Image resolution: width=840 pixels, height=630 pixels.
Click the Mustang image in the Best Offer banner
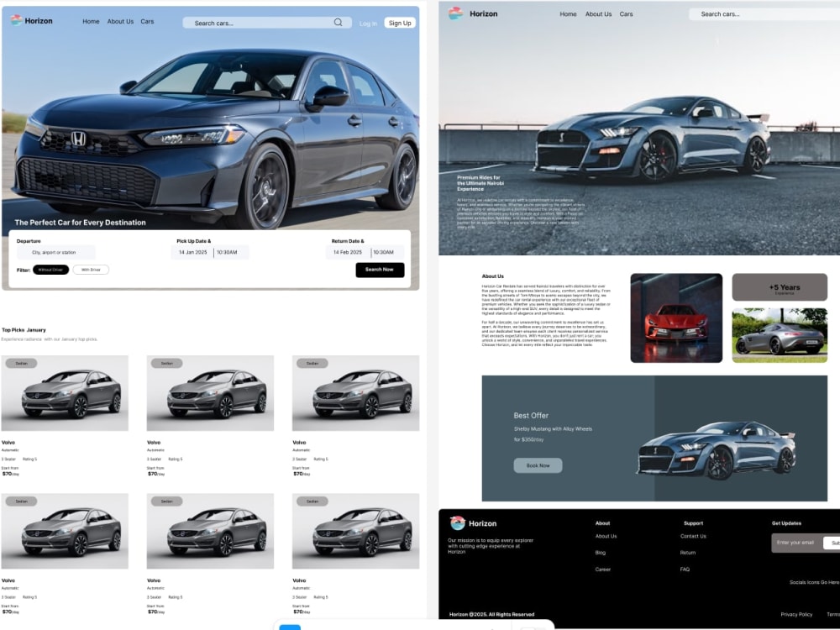point(717,450)
